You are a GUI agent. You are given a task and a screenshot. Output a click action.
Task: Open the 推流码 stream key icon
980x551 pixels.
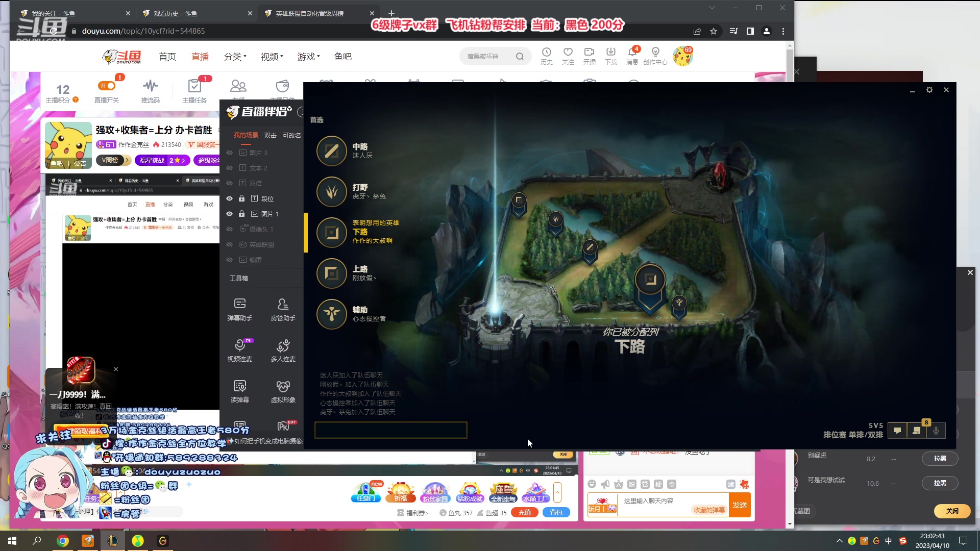151,91
